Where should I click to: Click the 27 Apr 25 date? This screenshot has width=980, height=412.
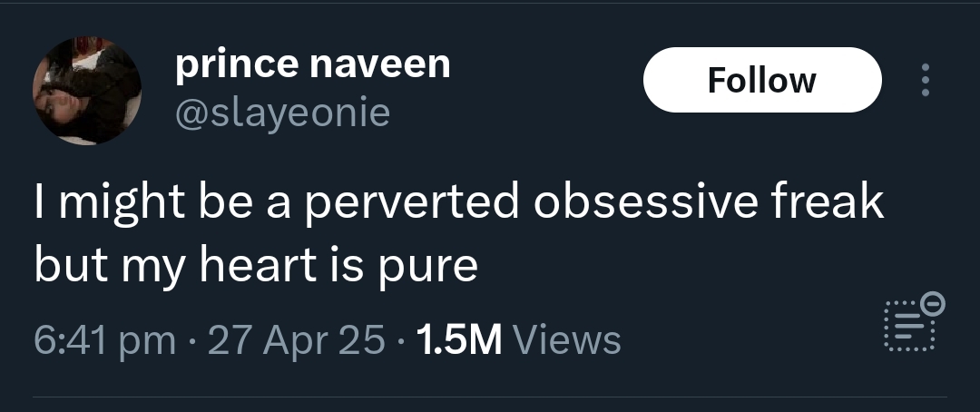pos(296,340)
